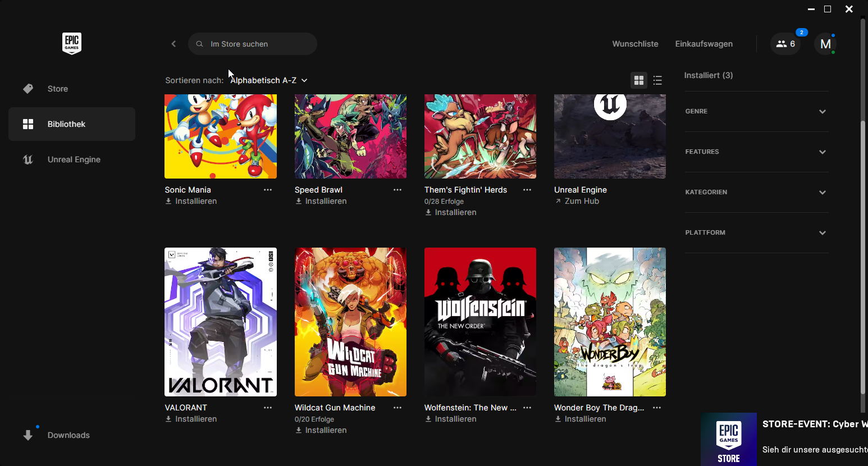Switch to list view
The width and height of the screenshot is (868, 466).
click(657, 80)
